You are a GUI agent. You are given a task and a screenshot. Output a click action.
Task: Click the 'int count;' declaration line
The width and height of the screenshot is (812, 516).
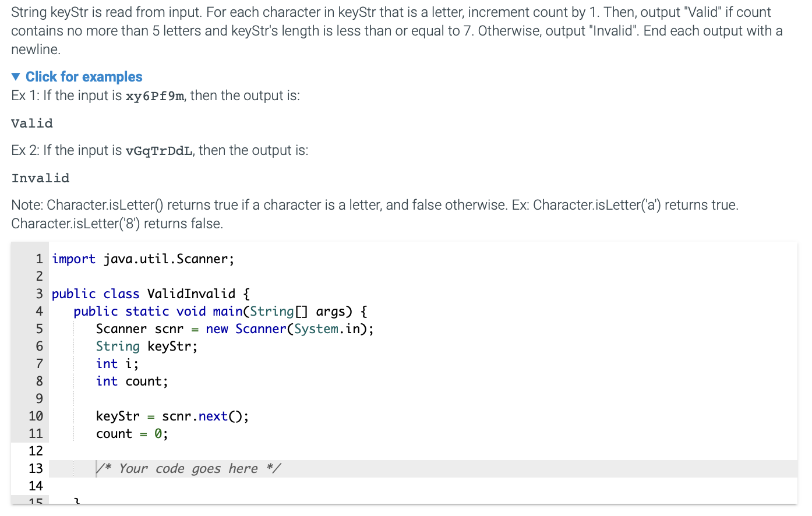tap(132, 381)
